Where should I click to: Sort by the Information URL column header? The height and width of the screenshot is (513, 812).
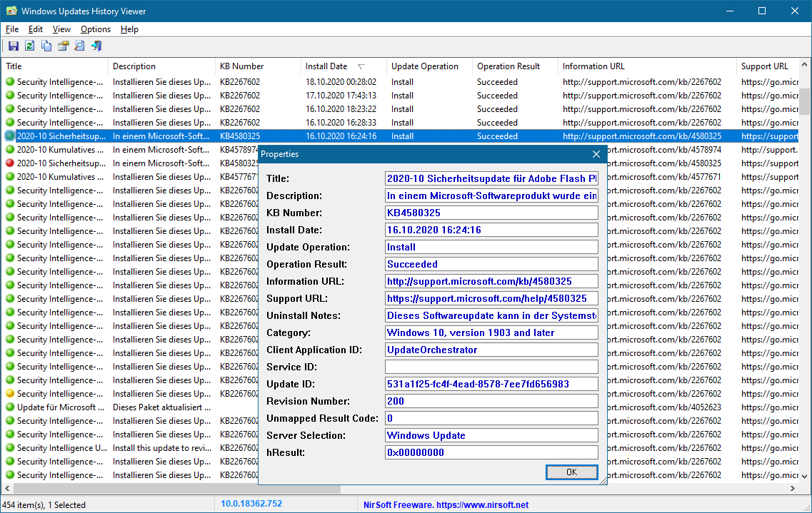tap(647, 66)
